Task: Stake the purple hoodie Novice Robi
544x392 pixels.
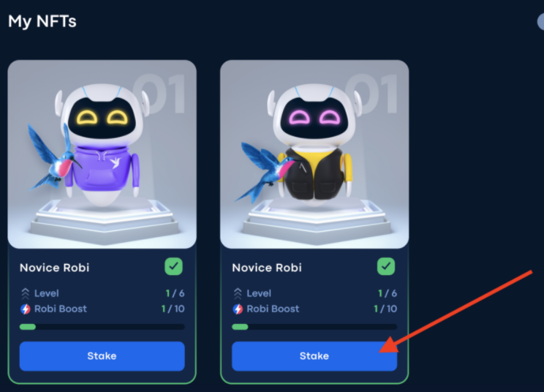Action: point(102,356)
